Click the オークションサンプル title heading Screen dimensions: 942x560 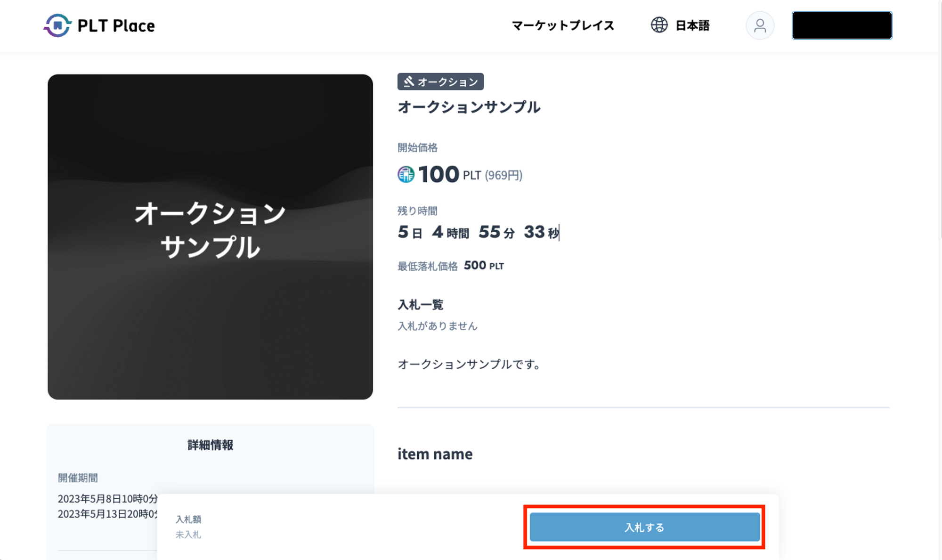coord(469,107)
